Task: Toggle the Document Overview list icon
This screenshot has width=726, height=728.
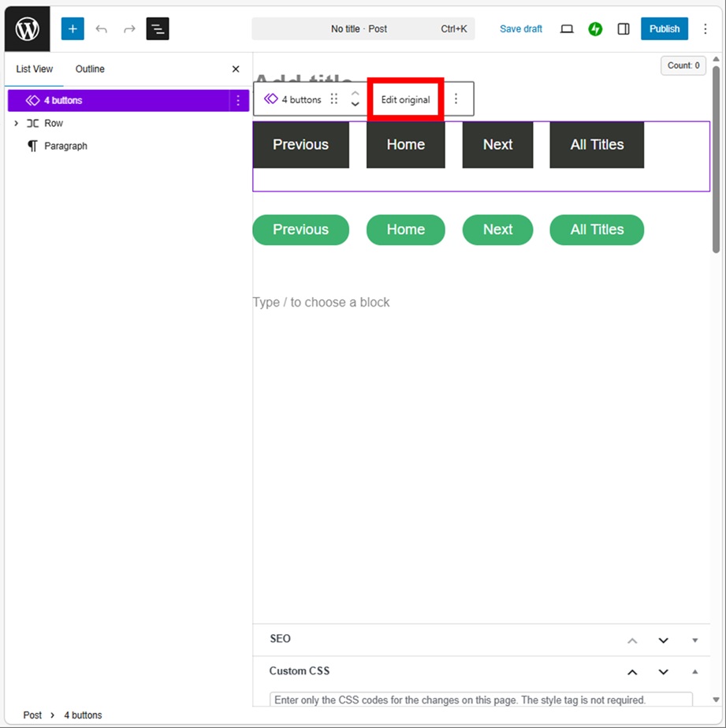Action: tap(158, 29)
